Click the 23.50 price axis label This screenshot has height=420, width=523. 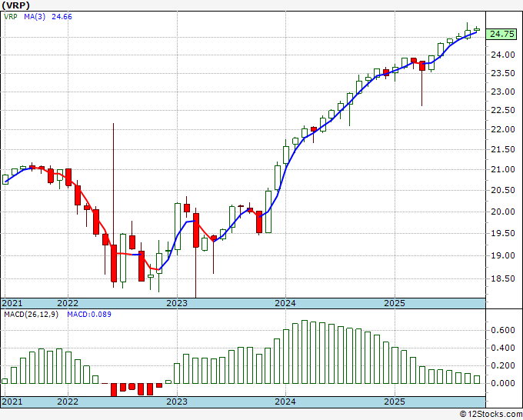pos(503,73)
